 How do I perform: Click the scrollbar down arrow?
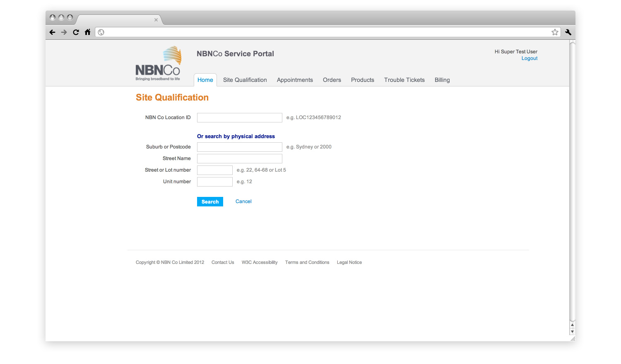click(572, 332)
